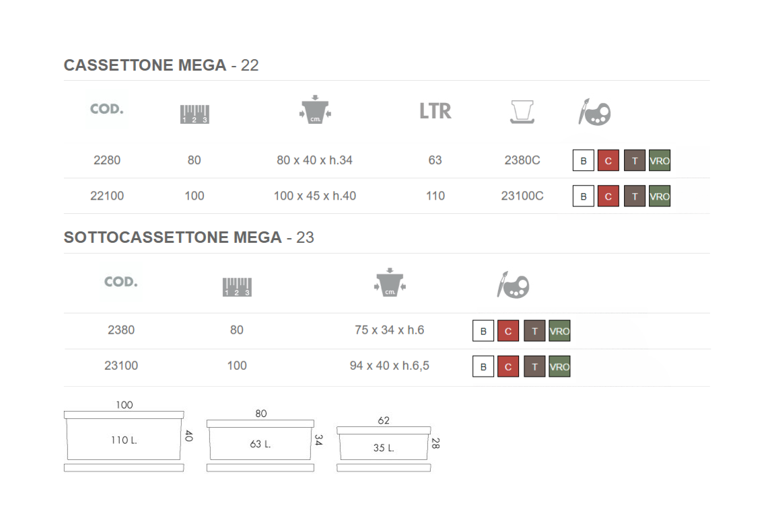Select brown T swatch for code 22100
Viewport: 768px width, 532px height.
(634, 196)
